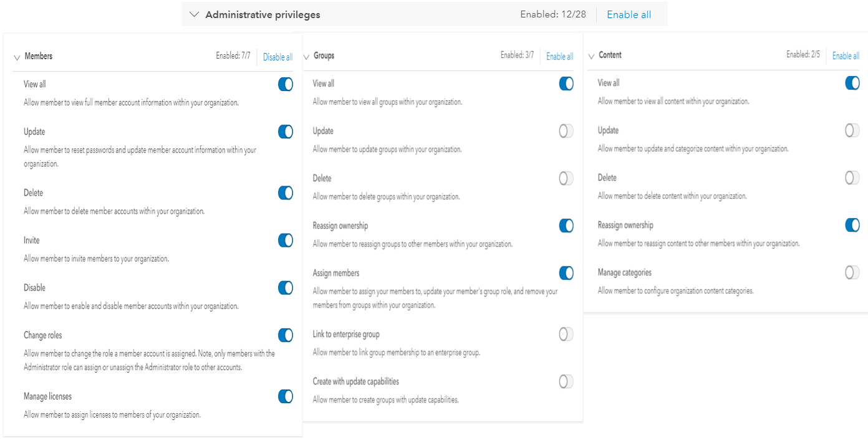Viewport: 868px width, 440px height.
Task: Disable the "Change roles" privilege
Action: tap(285, 335)
